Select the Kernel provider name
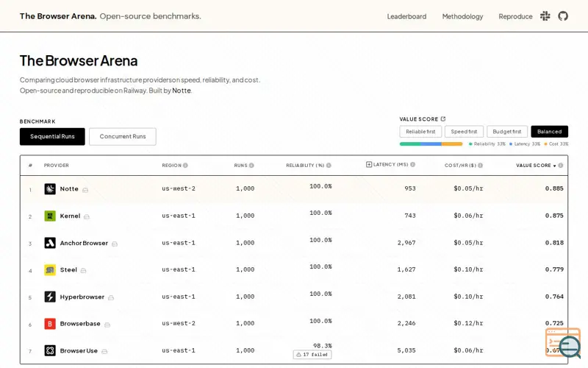The height and width of the screenshot is (368, 588). coord(70,216)
